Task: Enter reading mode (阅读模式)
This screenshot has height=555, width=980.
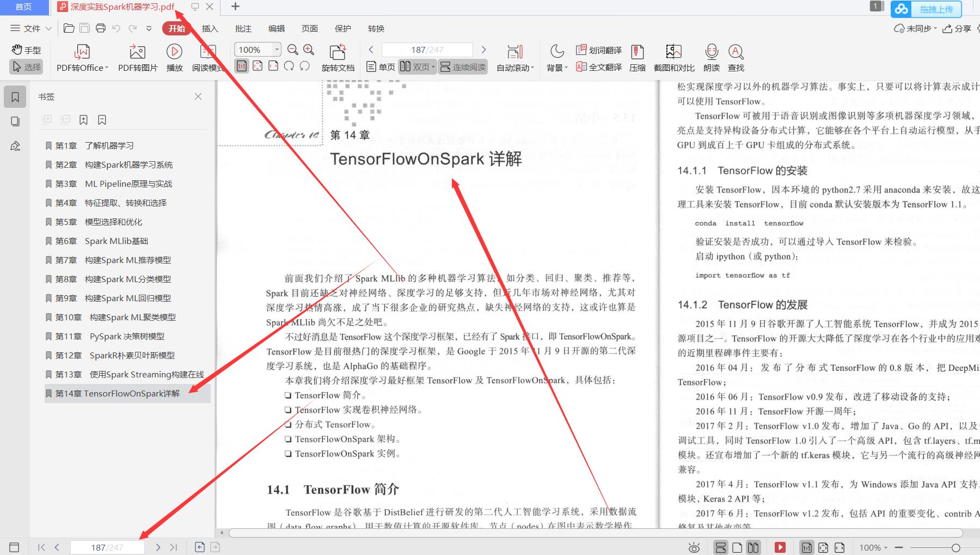Action: coord(208,58)
